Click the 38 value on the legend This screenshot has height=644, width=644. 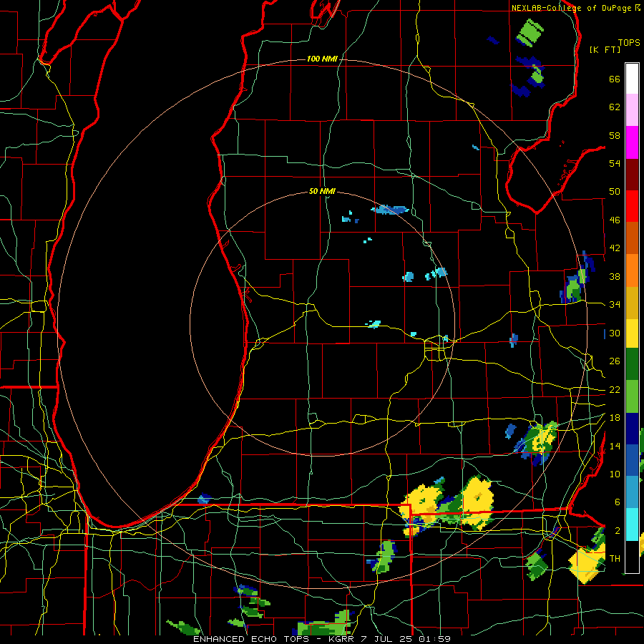(615, 276)
